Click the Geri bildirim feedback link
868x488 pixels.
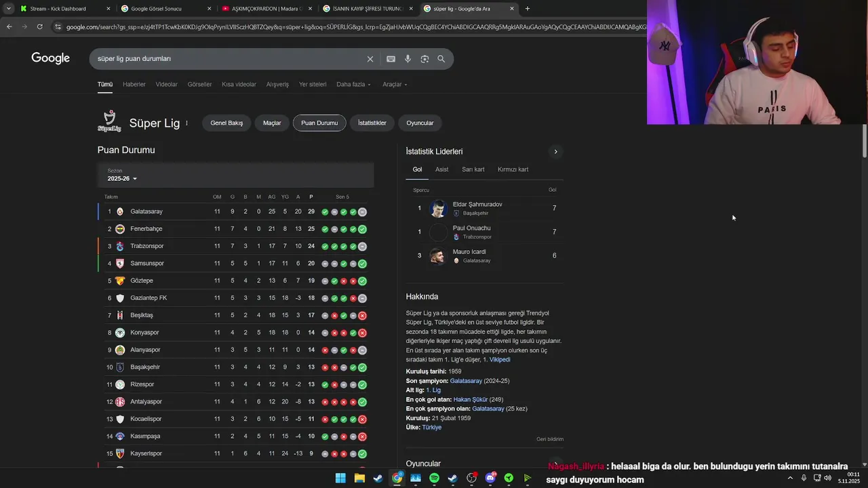(550, 439)
